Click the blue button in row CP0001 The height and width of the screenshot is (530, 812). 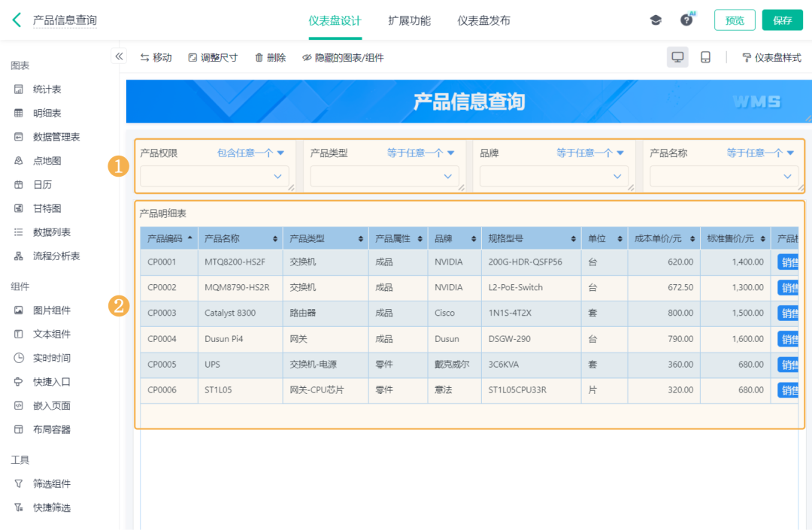788,262
